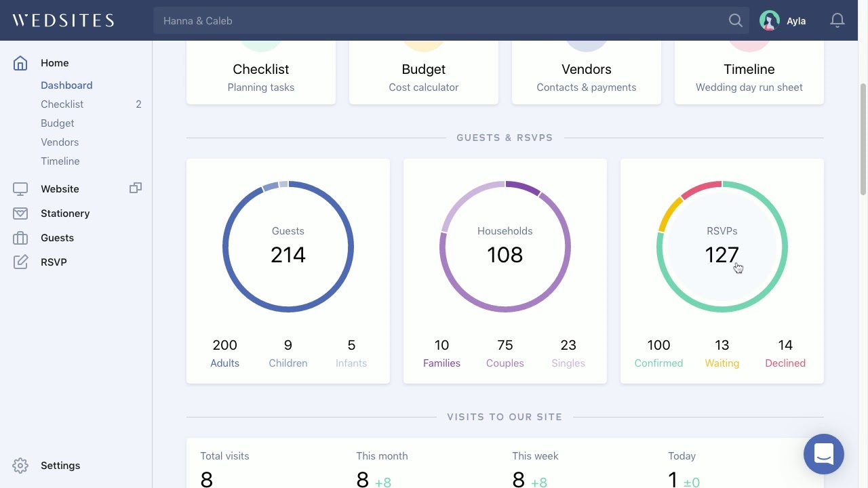Screen dimensions: 868x488
Task: Focus the Hanna & Caleb search field
Action: (451, 20)
